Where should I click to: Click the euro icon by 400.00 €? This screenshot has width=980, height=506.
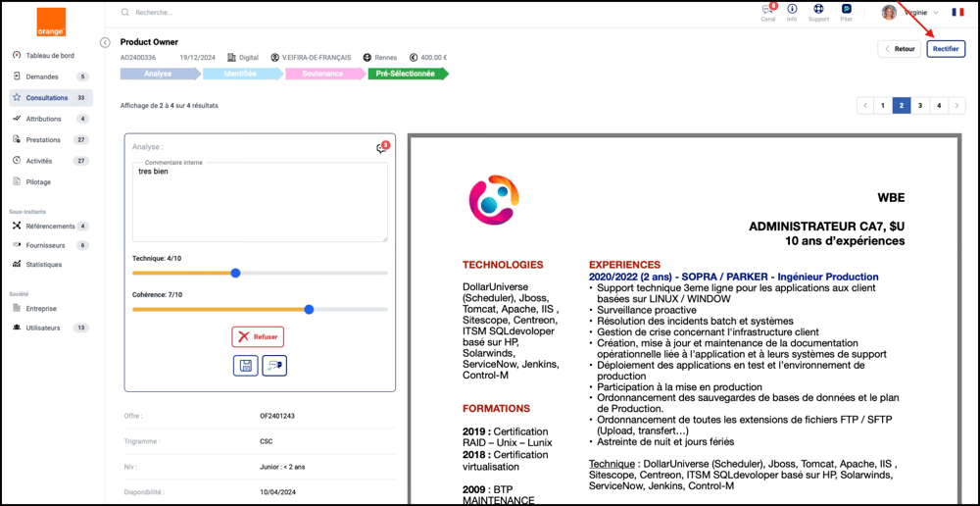click(x=414, y=57)
